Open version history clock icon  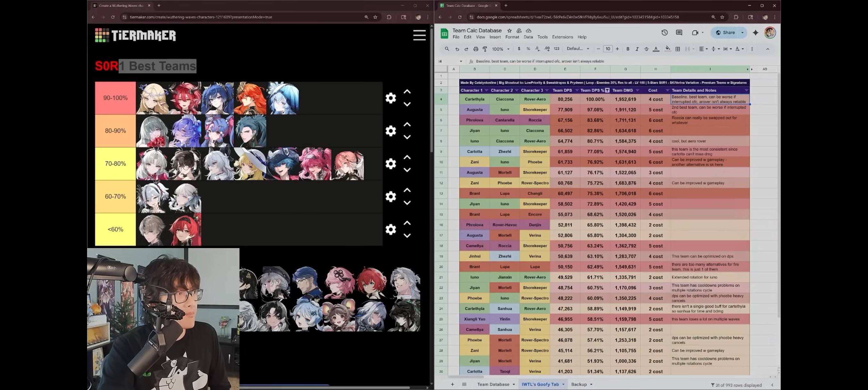664,33
